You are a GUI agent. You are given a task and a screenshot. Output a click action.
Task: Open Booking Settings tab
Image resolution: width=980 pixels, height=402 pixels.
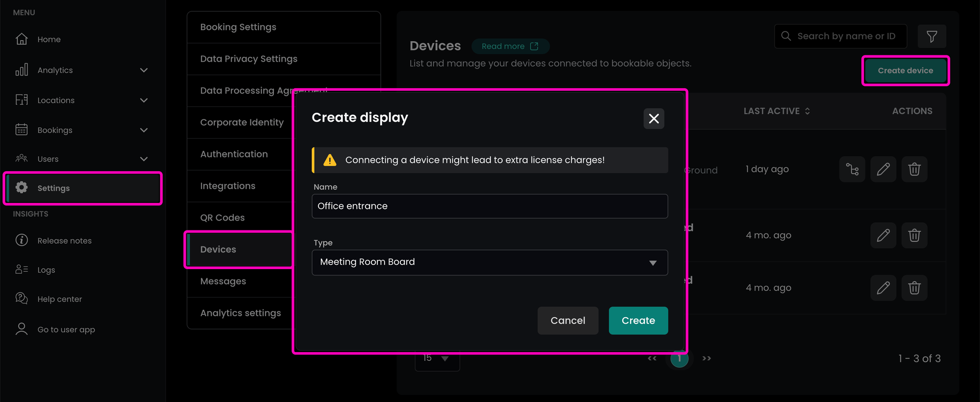pos(238,27)
